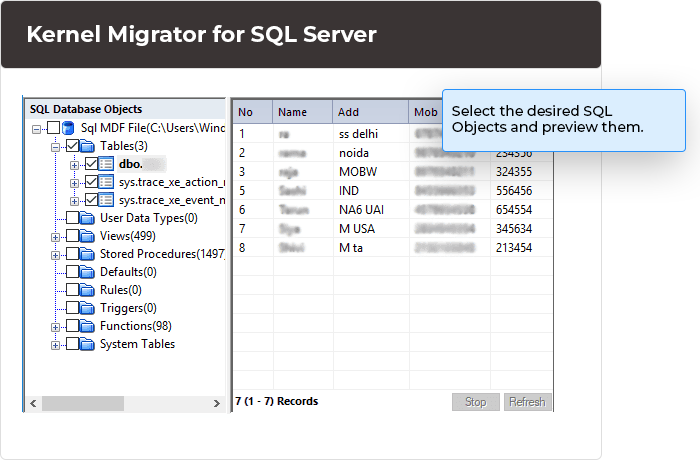
Task: Click the Refresh button
Action: (527, 402)
